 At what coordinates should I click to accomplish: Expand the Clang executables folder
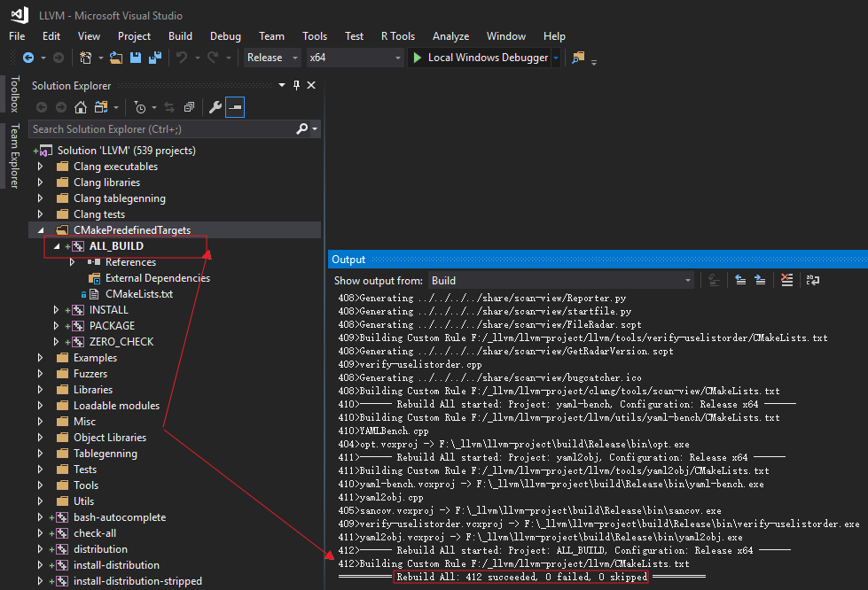click(x=41, y=167)
